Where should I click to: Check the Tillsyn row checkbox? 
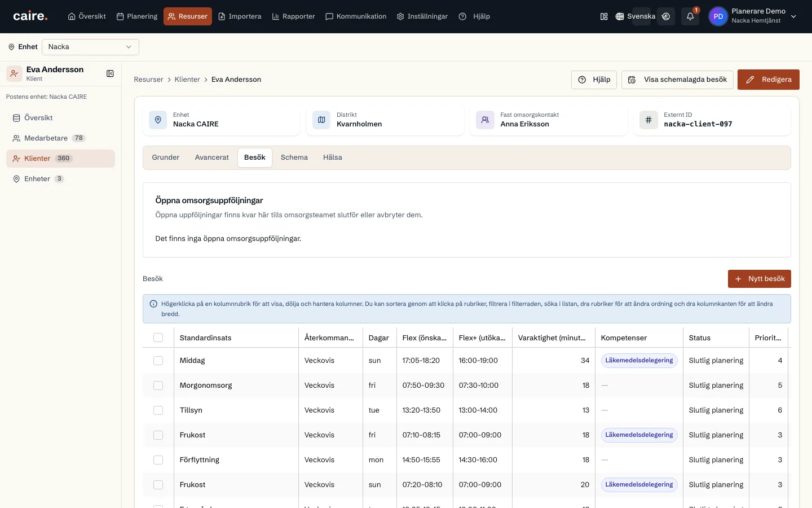[158, 410]
